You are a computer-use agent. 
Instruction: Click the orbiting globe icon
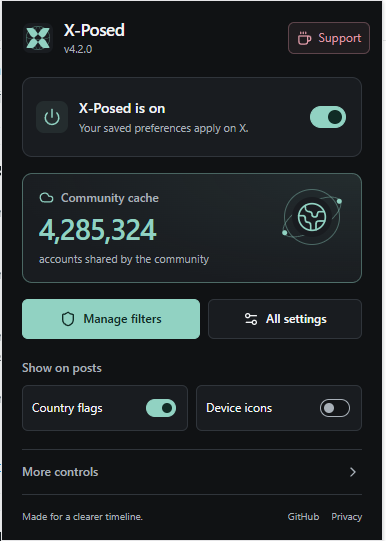(312, 217)
